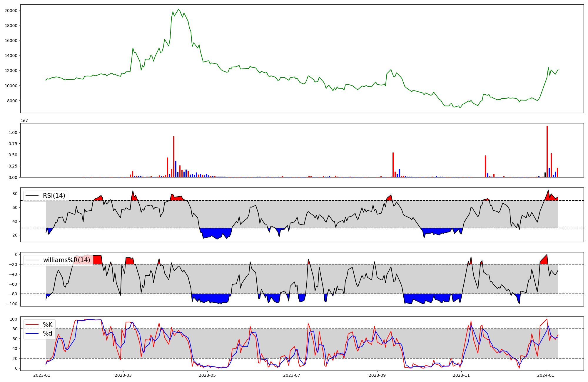Click the williams%R(14) legend text

[x=66, y=260]
